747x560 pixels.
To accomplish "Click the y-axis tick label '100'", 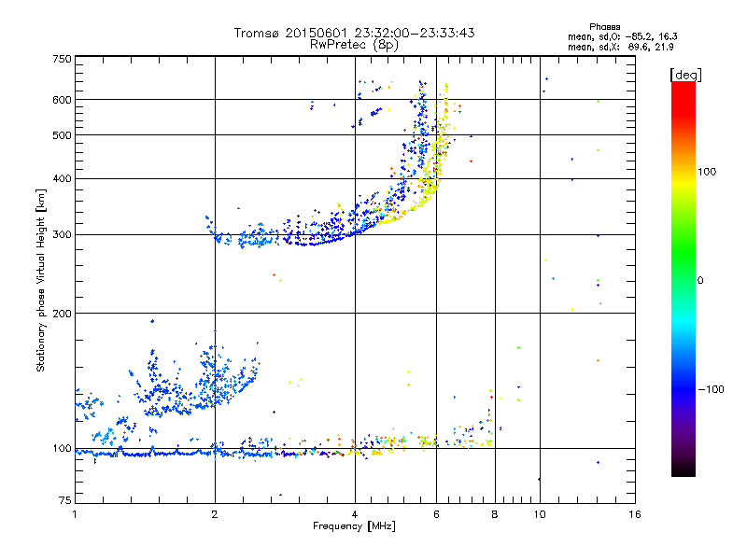I will (62, 449).
